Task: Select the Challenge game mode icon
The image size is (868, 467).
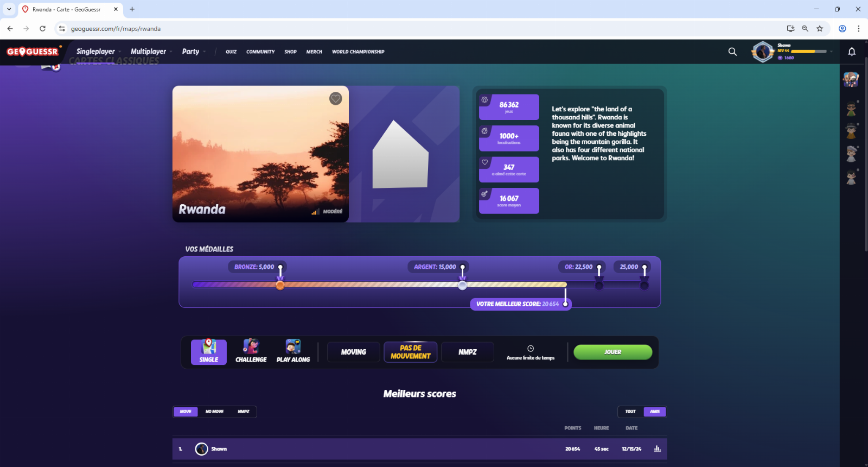Action: click(251, 351)
